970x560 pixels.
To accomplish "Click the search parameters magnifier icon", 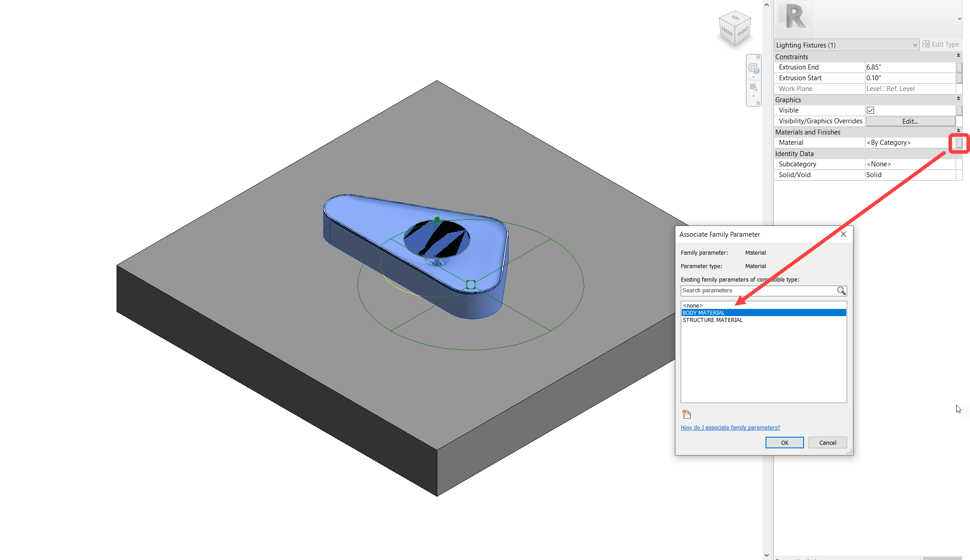I will (841, 291).
